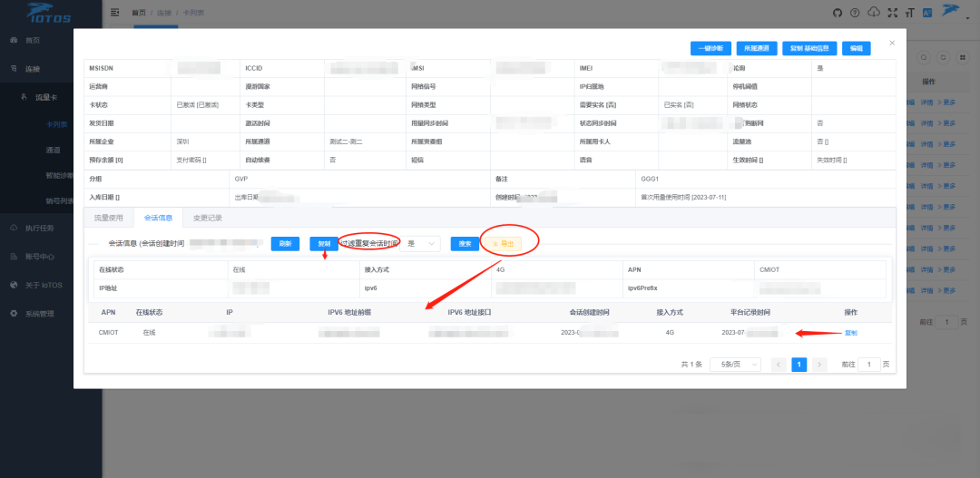Open the 5条/页 page size dropdown
This screenshot has height=478, width=980.
[x=736, y=365]
